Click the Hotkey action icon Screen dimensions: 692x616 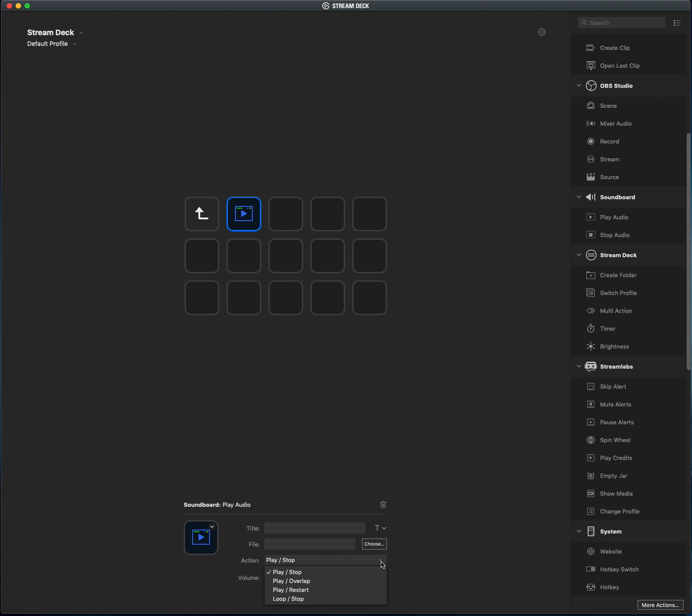[591, 587]
